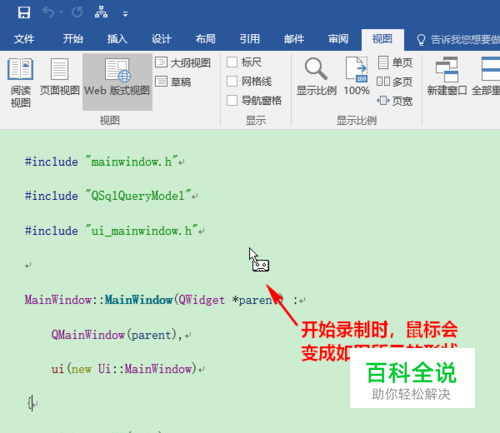Set zoom to 100%
The image size is (500, 433).
(357, 77)
